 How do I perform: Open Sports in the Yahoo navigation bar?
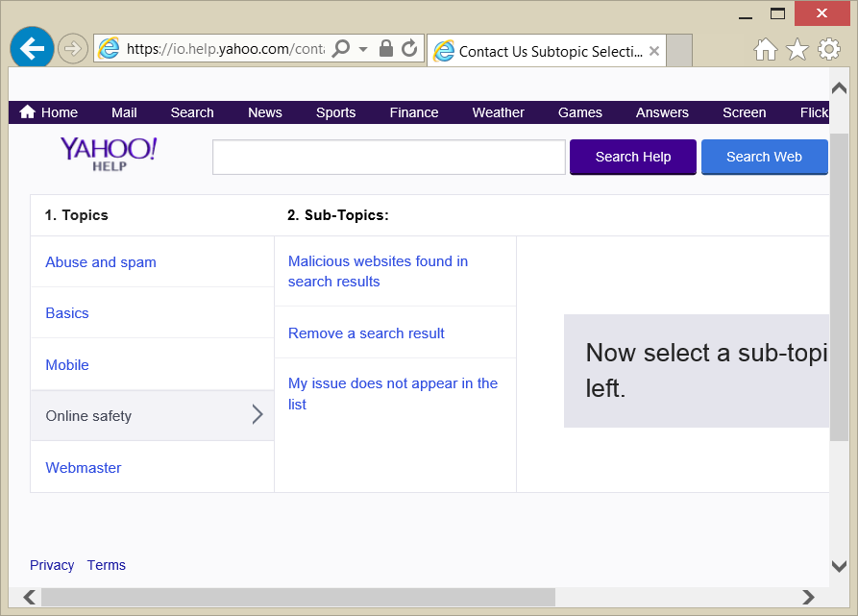click(335, 112)
